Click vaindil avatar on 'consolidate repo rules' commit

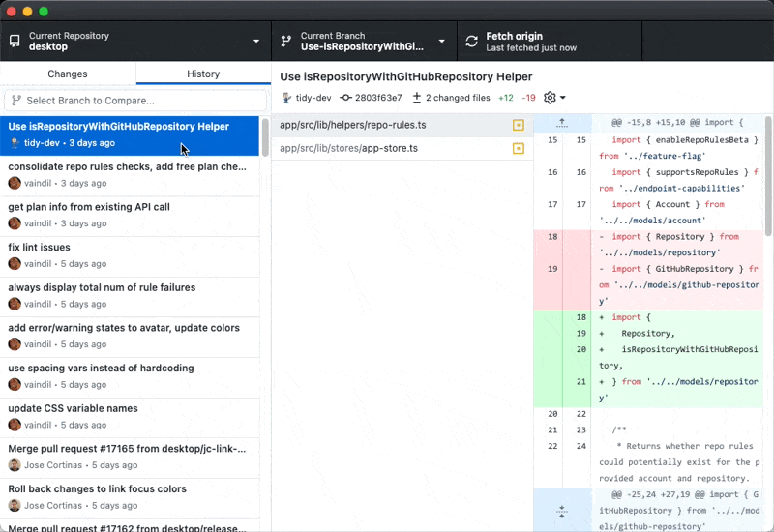[x=15, y=183]
